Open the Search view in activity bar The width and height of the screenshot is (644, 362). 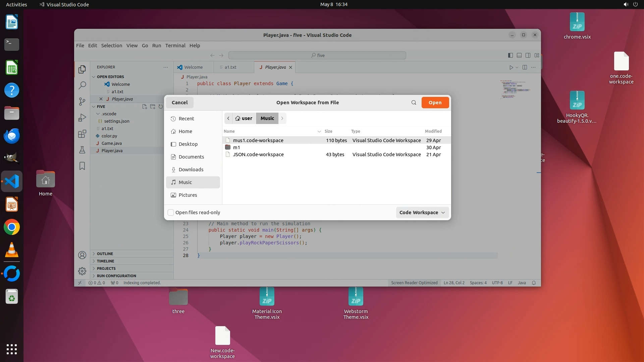point(82,85)
